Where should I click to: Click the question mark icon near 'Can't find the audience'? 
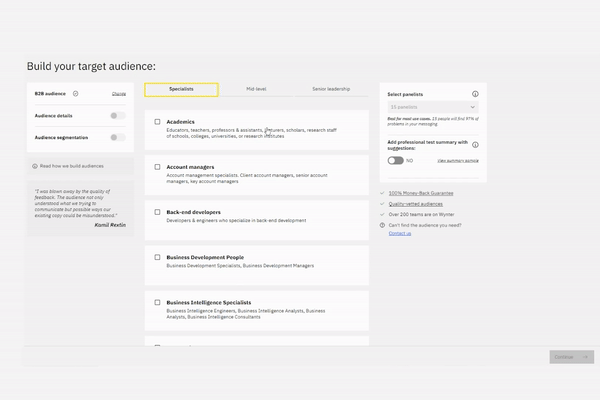tap(382, 225)
